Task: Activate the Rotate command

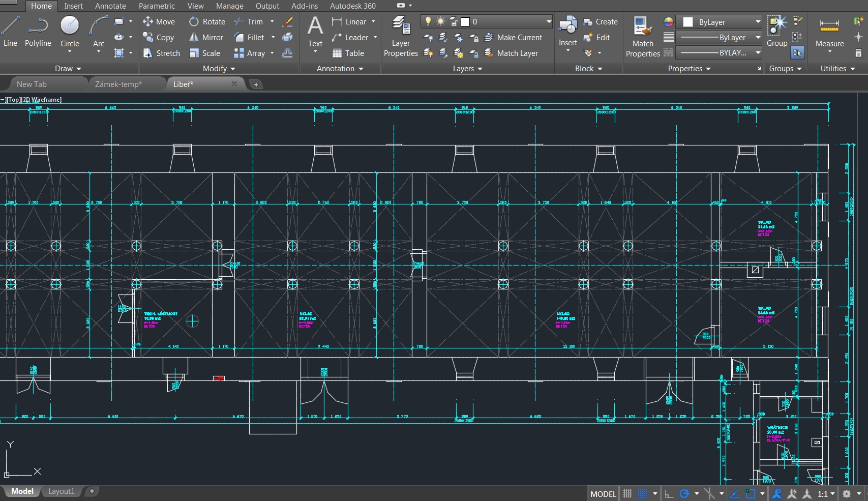Action: (207, 21)
